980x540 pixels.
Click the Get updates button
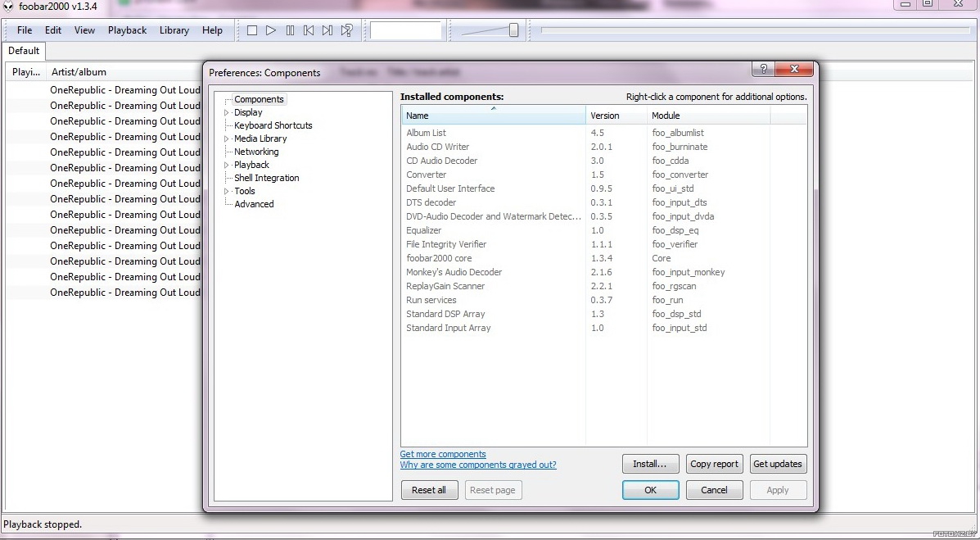pyautogui.click(x=778, y=464)
